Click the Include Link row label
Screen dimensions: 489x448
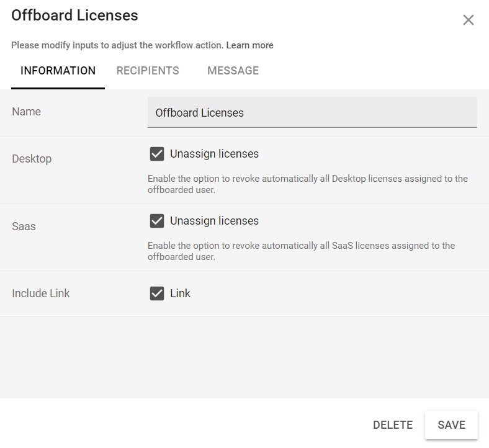pyautogui.click(x=41, y=293)
